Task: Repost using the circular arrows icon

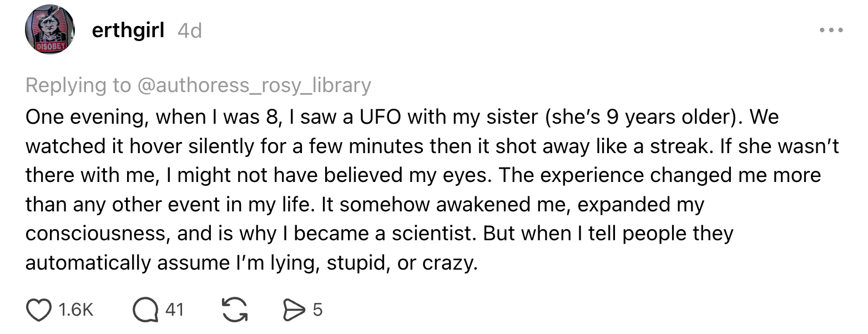Action: click(x=234, y=310)
